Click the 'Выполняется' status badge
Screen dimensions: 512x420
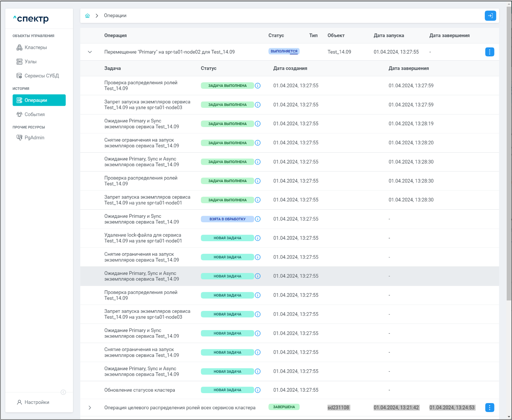tap(284, 51)
